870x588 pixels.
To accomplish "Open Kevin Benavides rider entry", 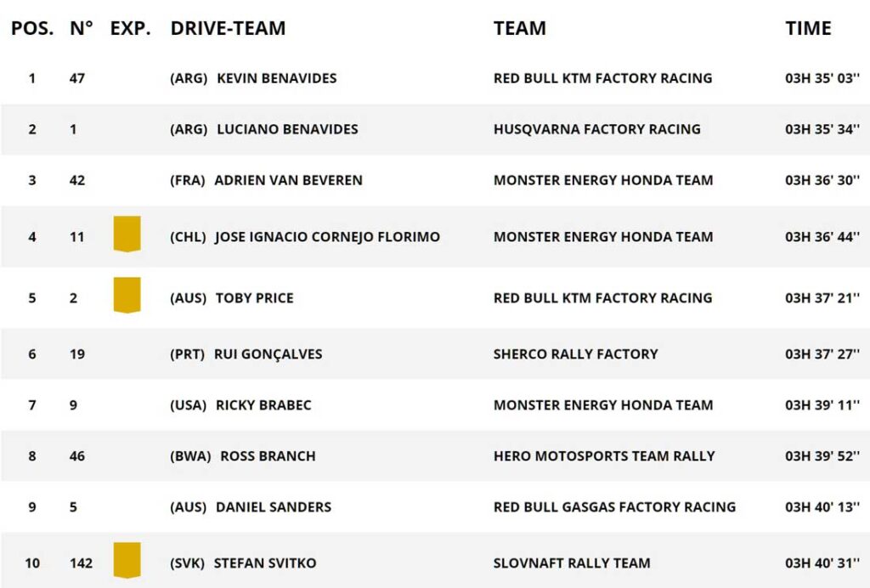I will pyautogui.click(x=276, y=78).
